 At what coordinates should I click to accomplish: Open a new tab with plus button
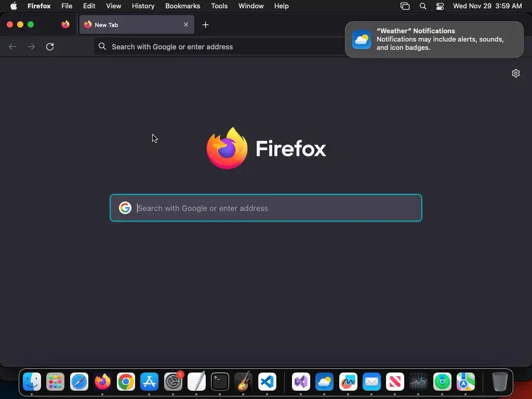point(205,25)
